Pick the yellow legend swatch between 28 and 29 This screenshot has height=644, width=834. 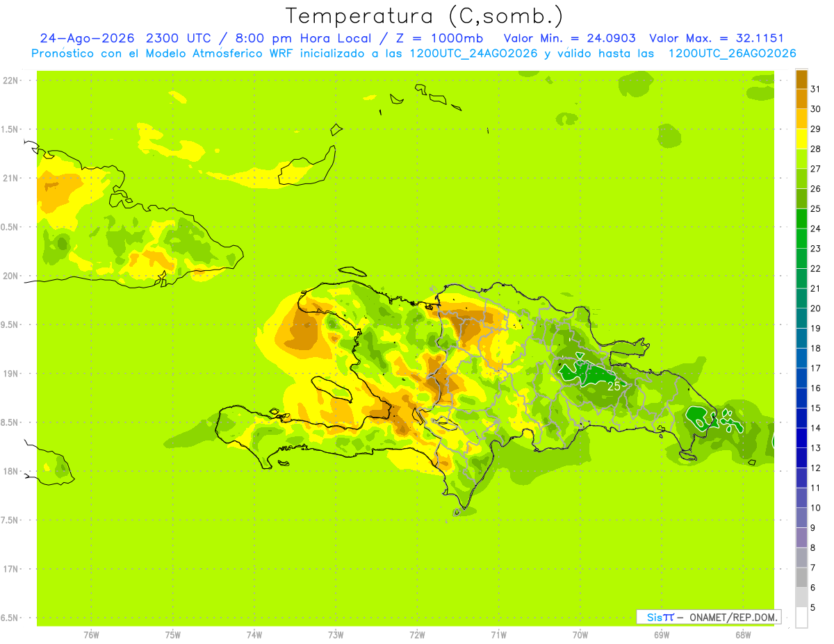coord(801,139)
